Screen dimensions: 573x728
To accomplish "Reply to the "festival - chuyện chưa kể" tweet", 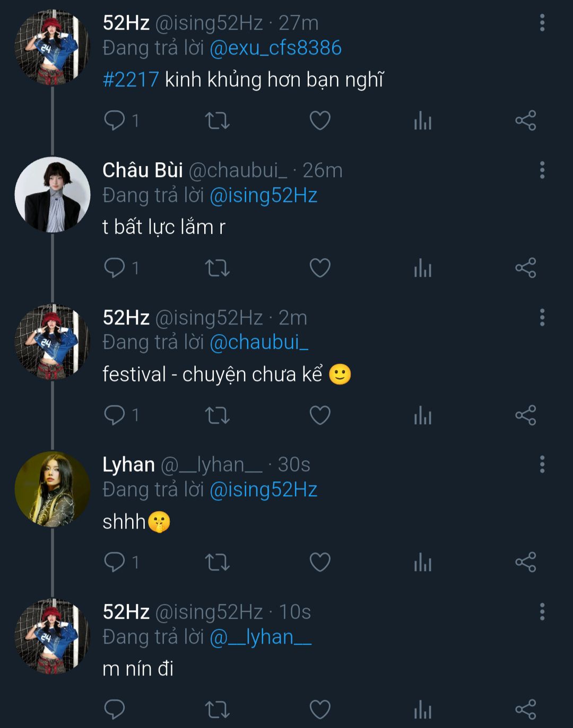I will pyautogui.click(x=115, y=415).
